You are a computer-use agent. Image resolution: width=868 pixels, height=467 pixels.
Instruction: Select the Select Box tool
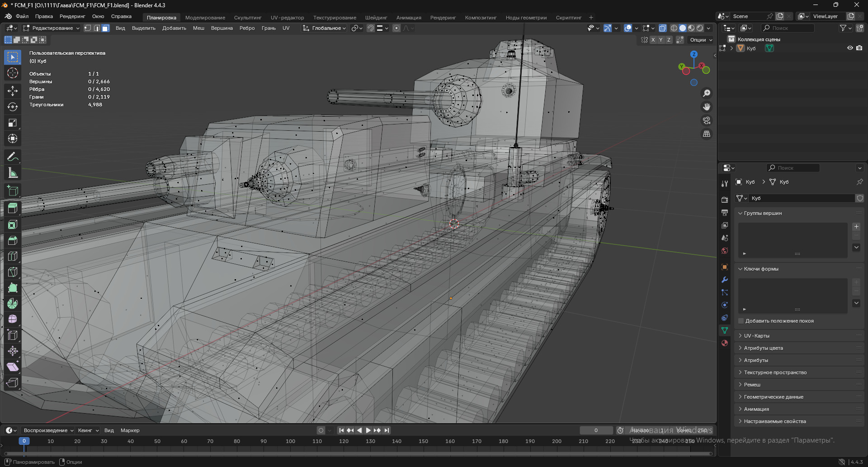point(13,57)
